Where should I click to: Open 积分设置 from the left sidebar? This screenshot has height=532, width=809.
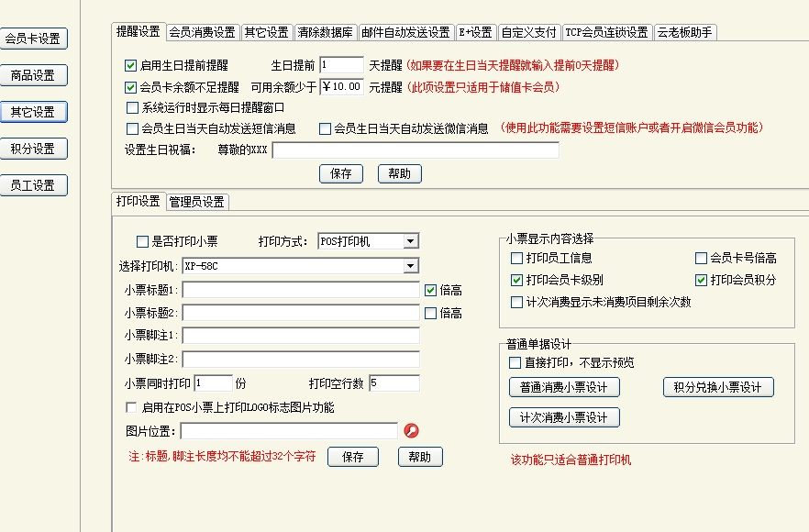point(33,149)
